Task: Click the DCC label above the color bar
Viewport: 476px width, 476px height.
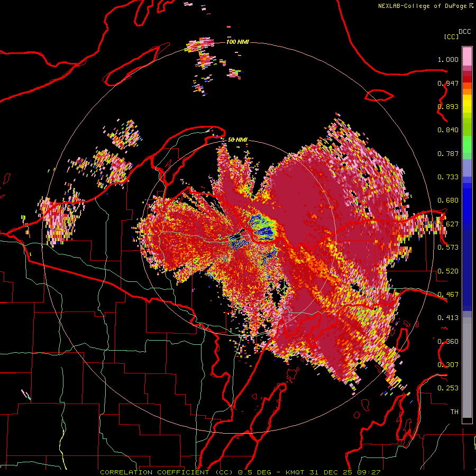Action: coord(464,32)
